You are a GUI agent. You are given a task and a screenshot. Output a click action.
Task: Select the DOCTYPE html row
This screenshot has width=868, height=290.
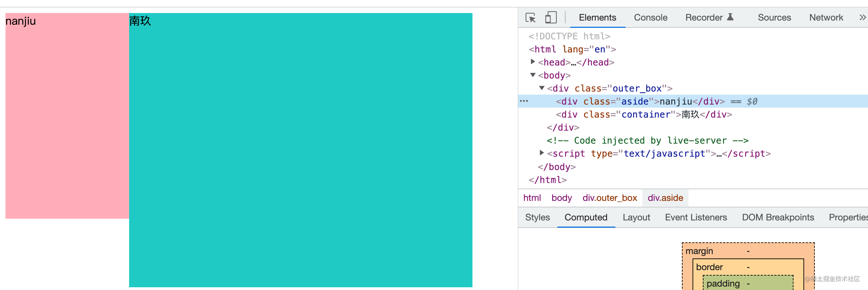pos(693,36)
